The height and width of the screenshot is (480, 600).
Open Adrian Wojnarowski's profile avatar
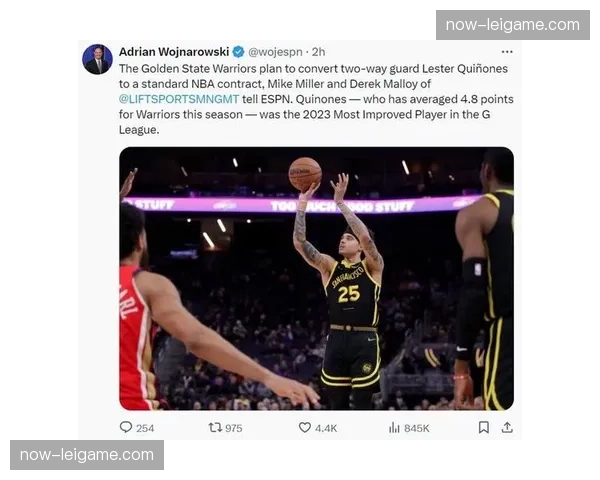[x=97, y=59]
